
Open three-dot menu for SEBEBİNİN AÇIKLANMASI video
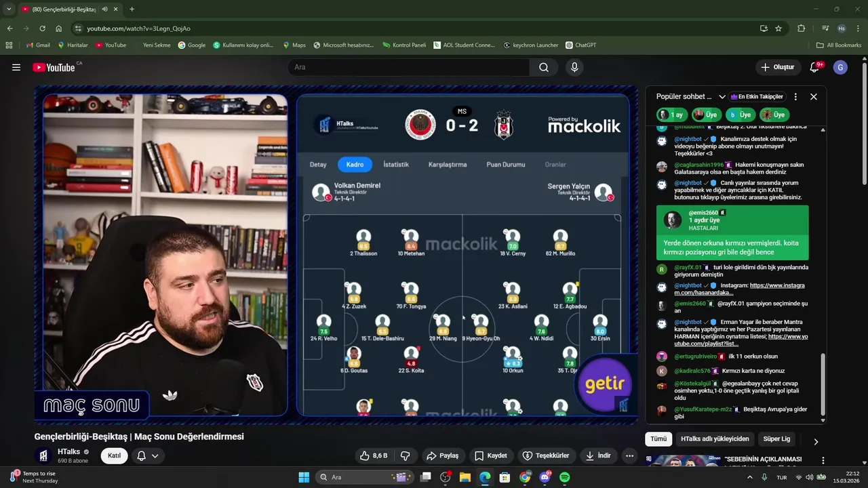(x=823, y=461)
